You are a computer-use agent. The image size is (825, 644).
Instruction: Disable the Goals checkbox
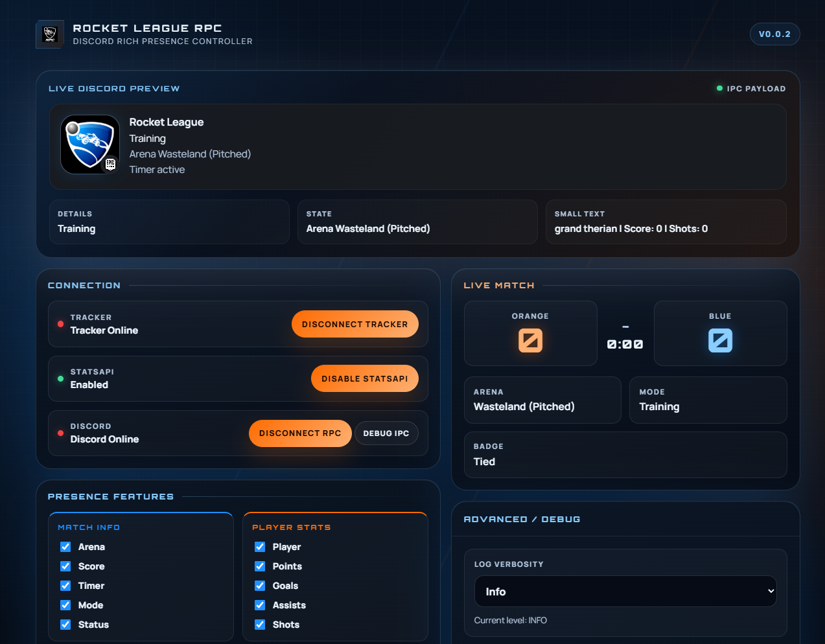point(260,586)
